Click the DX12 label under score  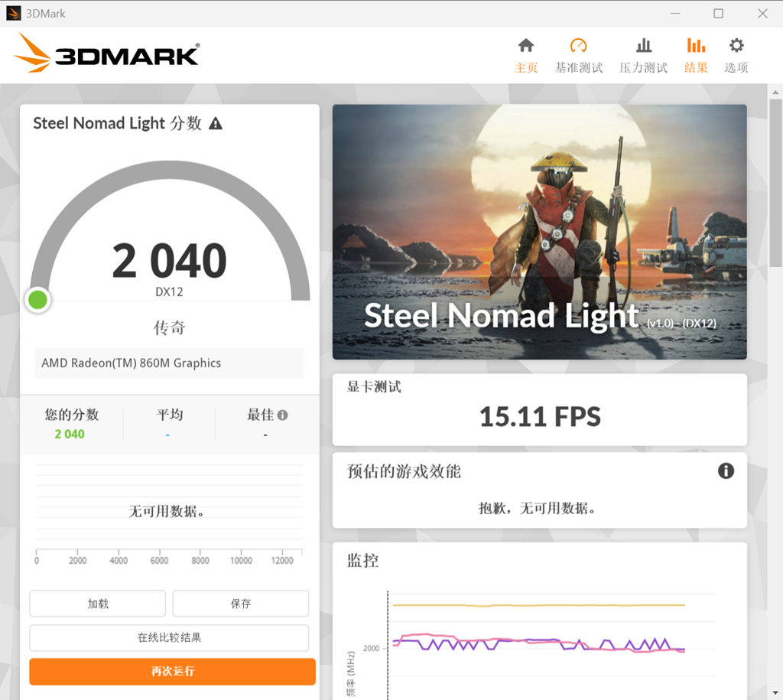click(169, 291)
